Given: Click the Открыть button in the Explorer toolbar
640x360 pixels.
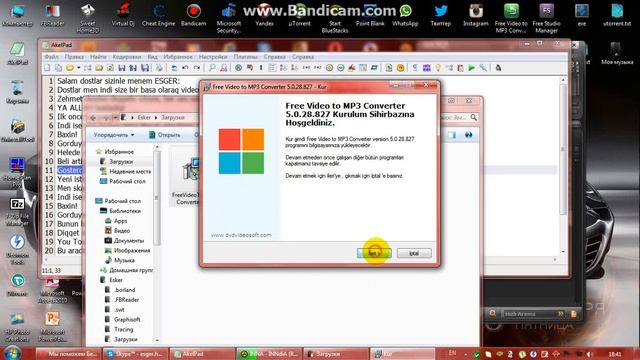Looking at the screenshot, I should [164, 135].
